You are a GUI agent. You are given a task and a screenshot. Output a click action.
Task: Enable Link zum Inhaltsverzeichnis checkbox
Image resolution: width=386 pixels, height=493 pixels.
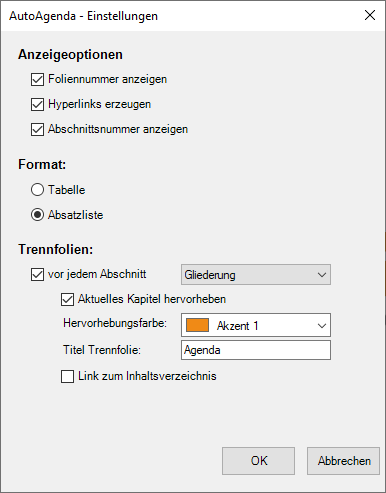pos(67,377)
